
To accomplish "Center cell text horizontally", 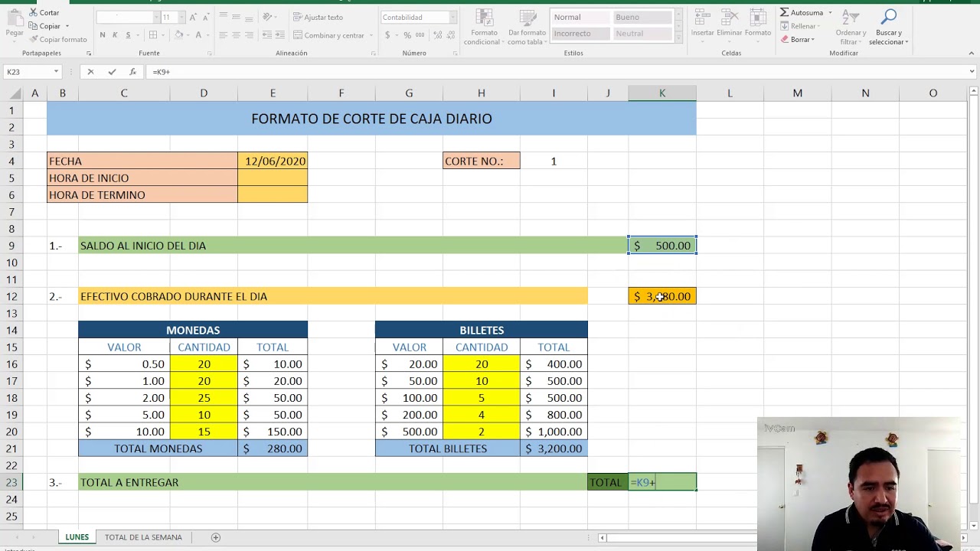I will 236,35.
